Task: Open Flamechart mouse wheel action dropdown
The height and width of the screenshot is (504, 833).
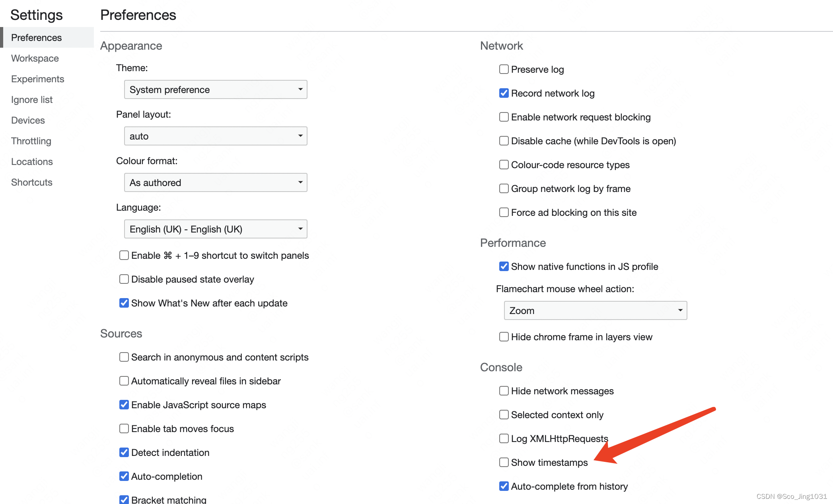Action: (595, 311)
